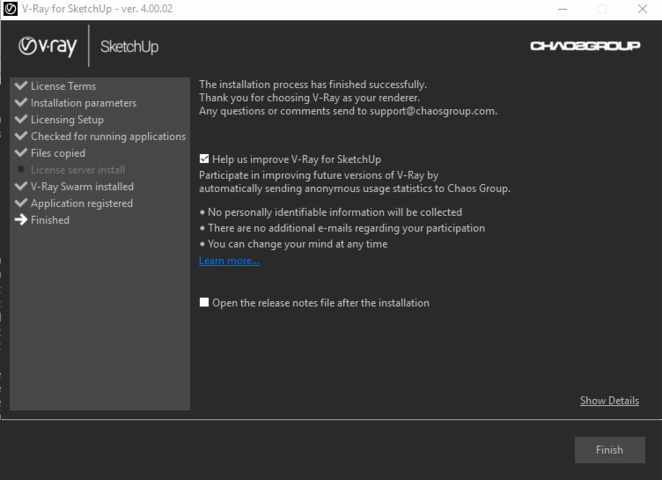Select the Files copied step
662x480 pixels.
click(x=58, y=153)
